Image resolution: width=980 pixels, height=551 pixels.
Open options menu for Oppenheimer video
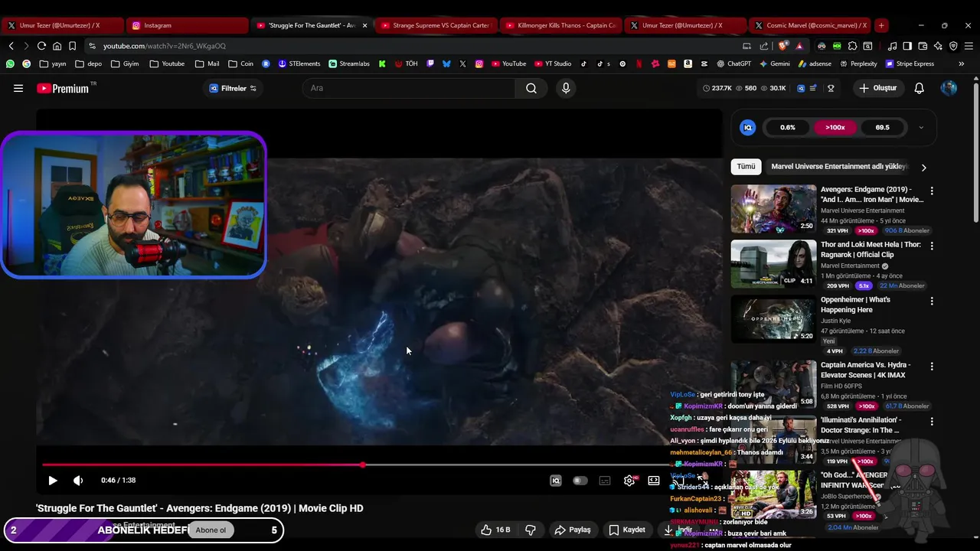tap(932, 301)
